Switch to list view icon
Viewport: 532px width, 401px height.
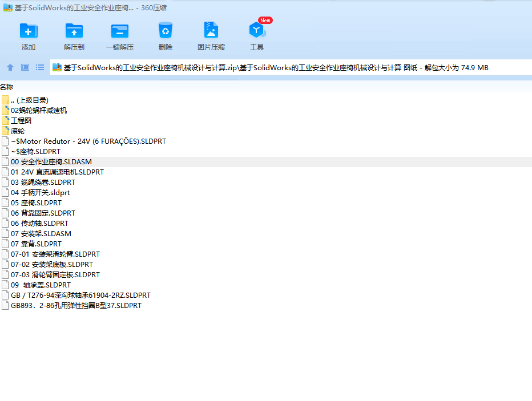[40, 67]
